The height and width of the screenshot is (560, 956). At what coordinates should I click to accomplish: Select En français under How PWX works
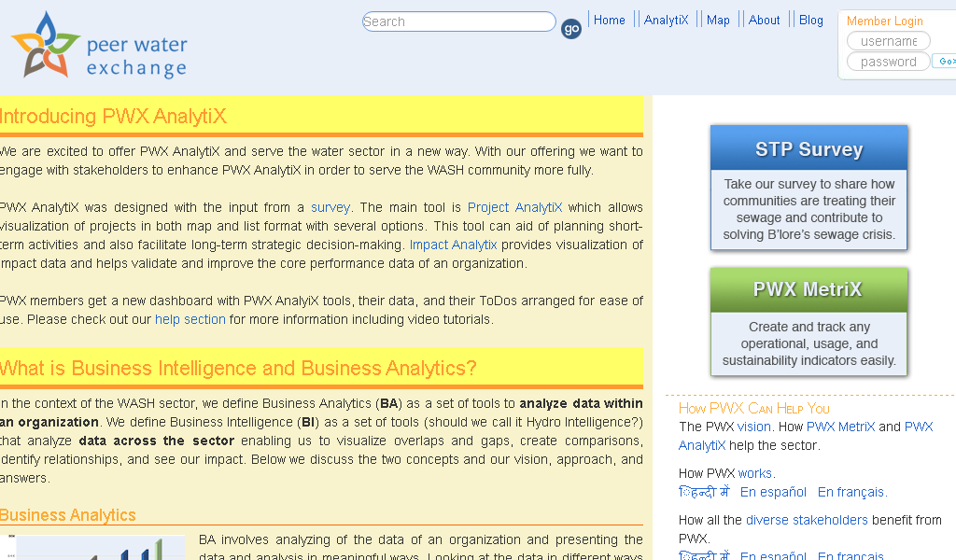coord(851,492)
